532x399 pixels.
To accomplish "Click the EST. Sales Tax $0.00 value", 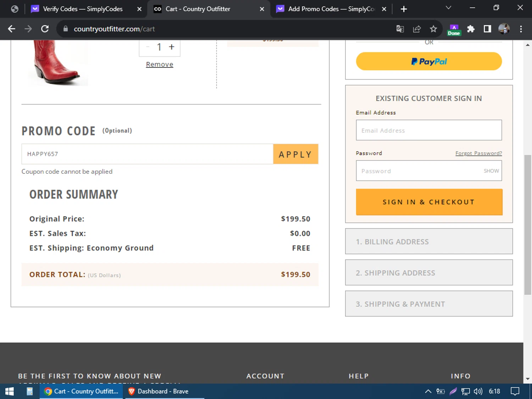I will pos(300,233).
